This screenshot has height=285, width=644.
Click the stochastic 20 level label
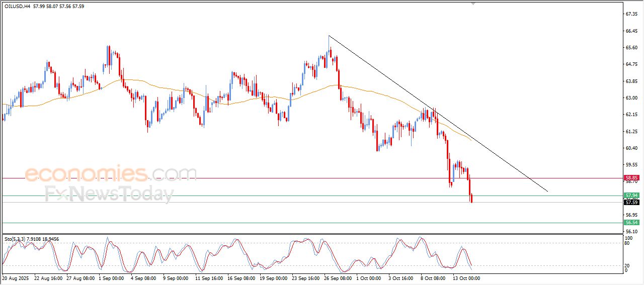[627, 265]
